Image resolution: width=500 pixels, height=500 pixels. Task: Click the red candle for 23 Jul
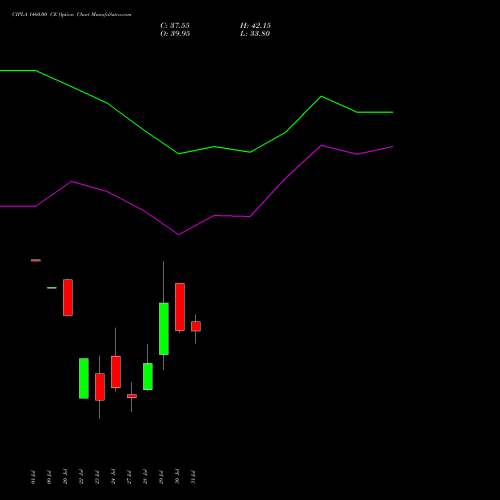click(x=100, y=387)
